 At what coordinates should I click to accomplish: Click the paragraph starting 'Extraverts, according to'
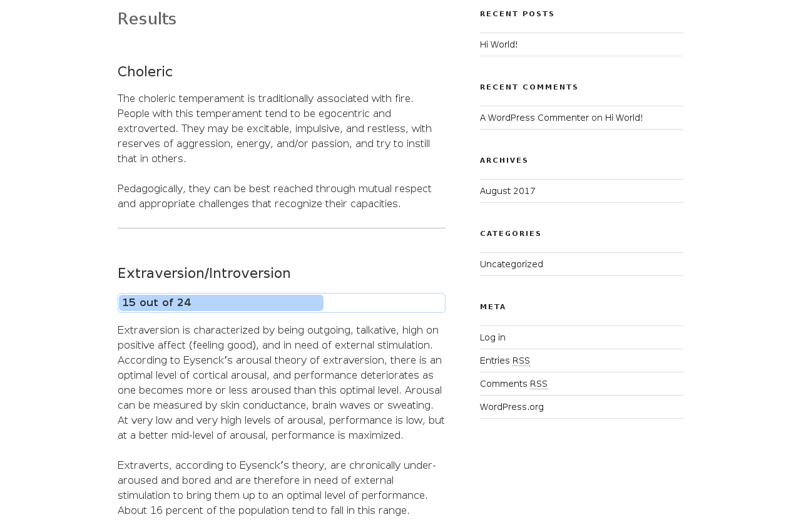point(277,488)
